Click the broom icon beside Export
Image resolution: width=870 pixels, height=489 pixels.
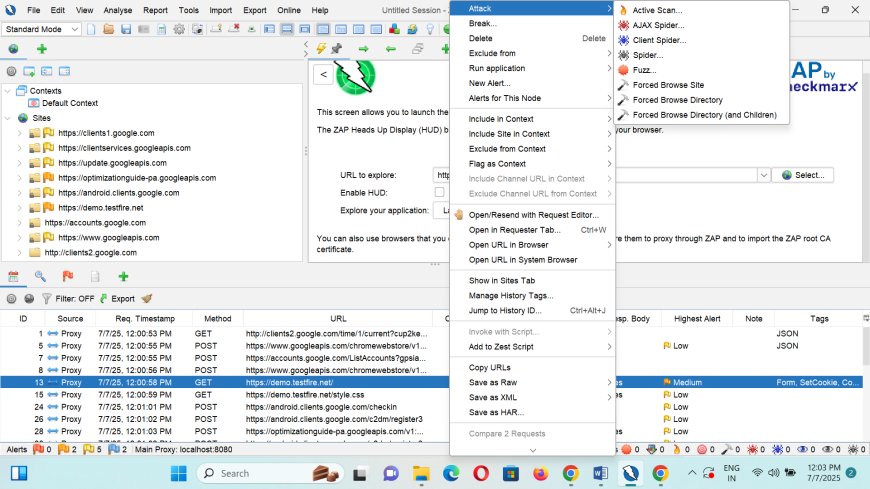[147, 298]
